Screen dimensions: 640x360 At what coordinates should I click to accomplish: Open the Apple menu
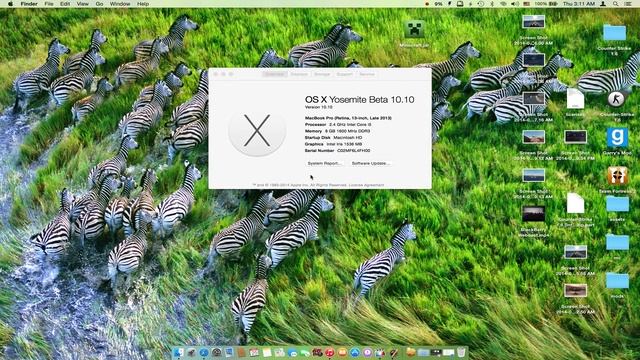point(10,4)
